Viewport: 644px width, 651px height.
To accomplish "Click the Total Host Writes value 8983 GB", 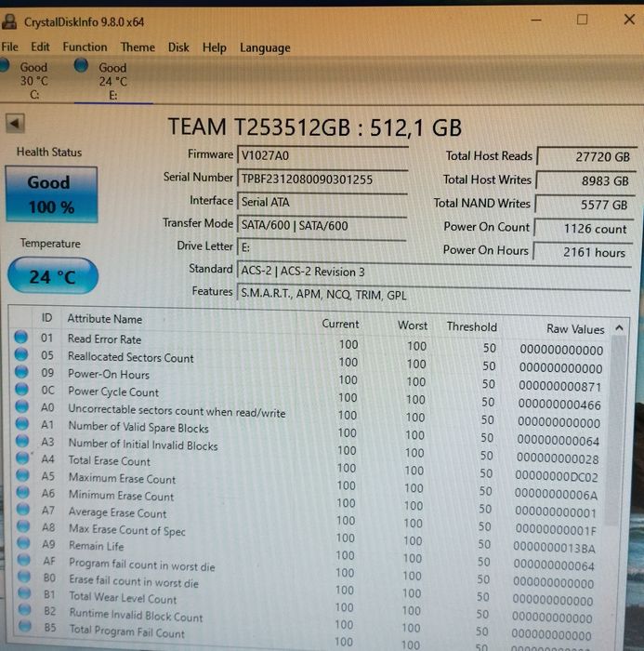I will coord(585,180).
